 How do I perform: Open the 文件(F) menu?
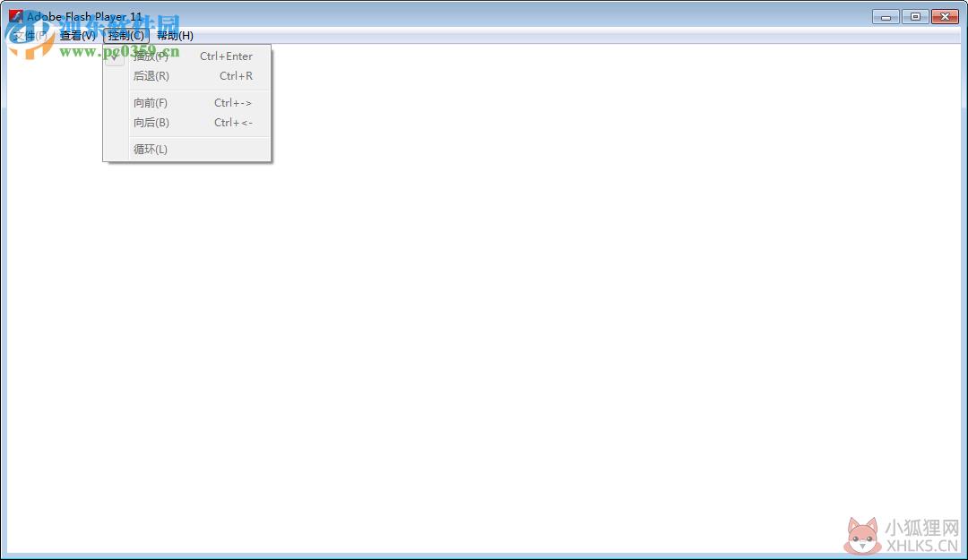click(x=30, y=36)
